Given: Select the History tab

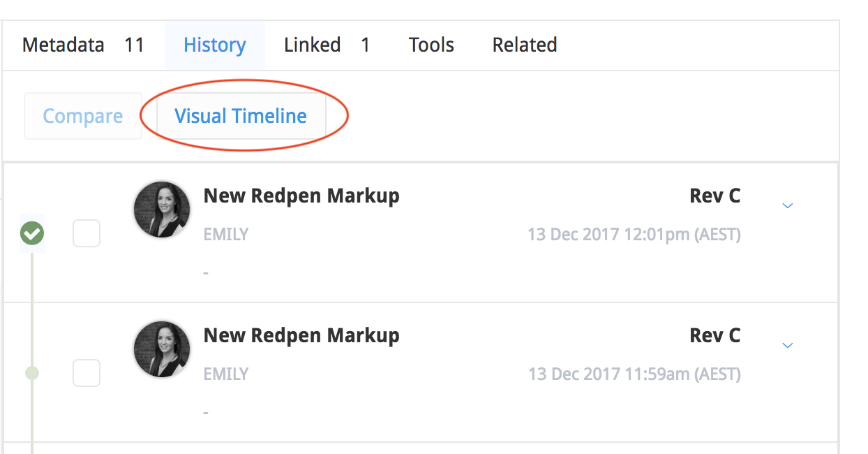Looking at the screenshot, I should click(x=215, y=45).
